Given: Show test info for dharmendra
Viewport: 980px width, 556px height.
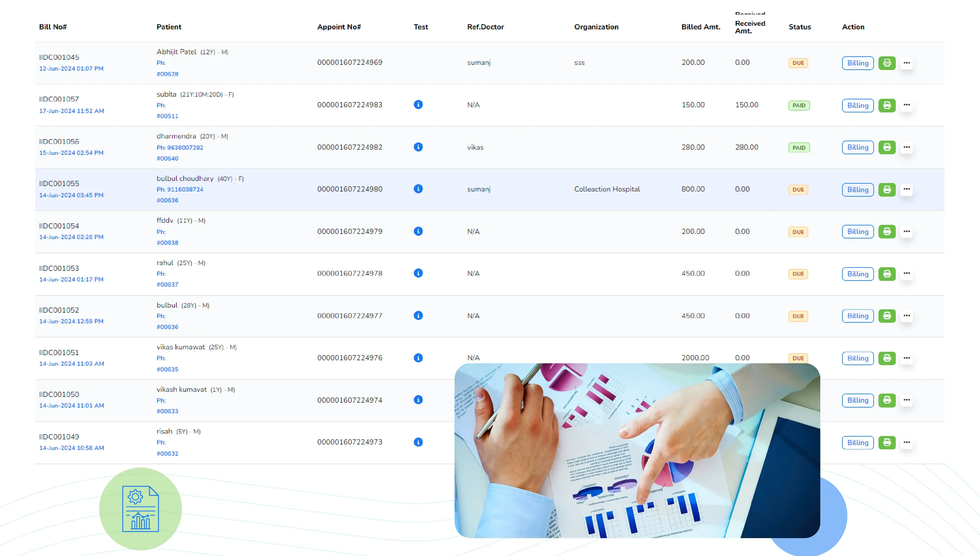Looking at the screenshot, I should pos(418,147).
